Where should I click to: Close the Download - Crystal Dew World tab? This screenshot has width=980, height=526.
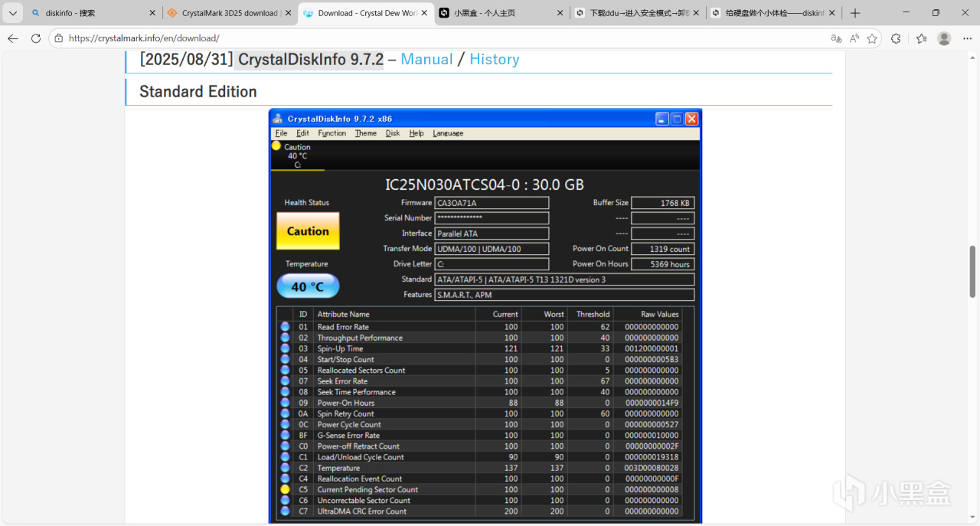pyautogui.click(x=425, y=13)
